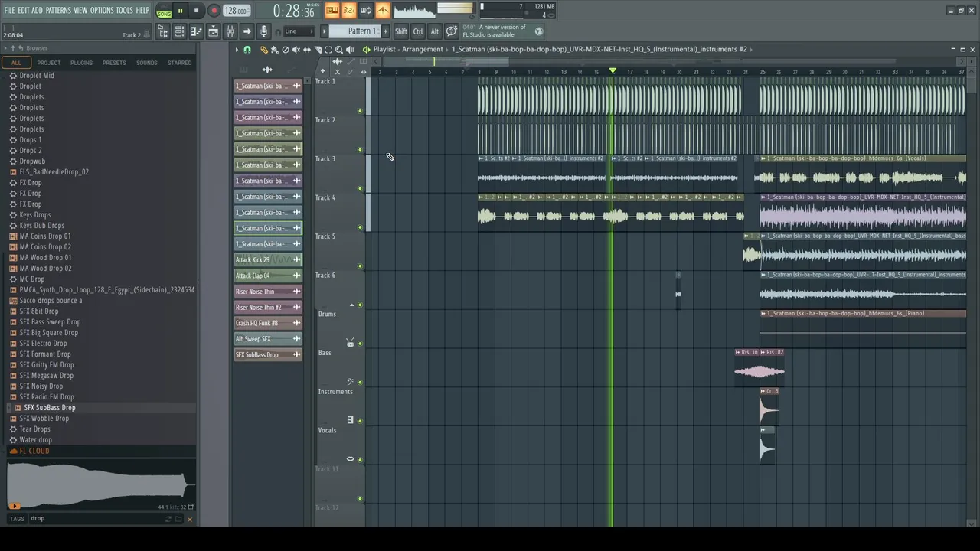Toggle the countdown before recording icon
The image size is (980, 551).
click(348, 11)
